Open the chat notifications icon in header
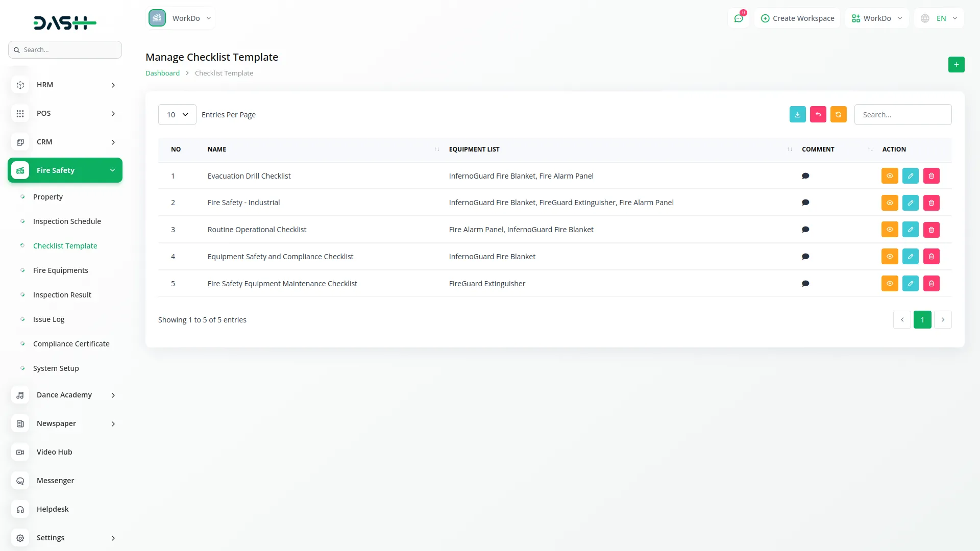The height and width of the screenshot is (551, 980). click(x=738, y=18)
